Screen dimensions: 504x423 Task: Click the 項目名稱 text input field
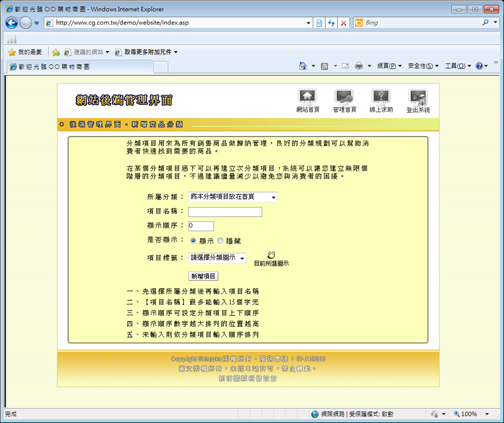[x=225, y=212]
